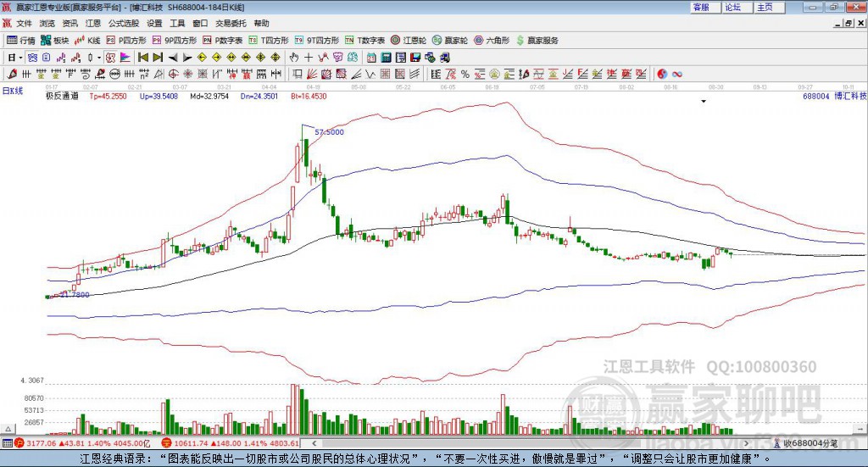Click the 日 period selector button
Viewport: 868px width, 467px height.
(12, 58)
